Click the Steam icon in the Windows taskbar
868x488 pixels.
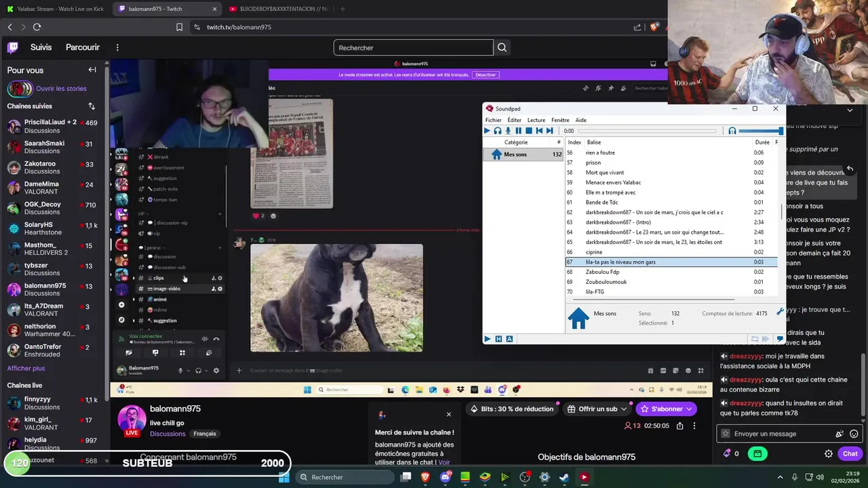[x=564, y=477]
